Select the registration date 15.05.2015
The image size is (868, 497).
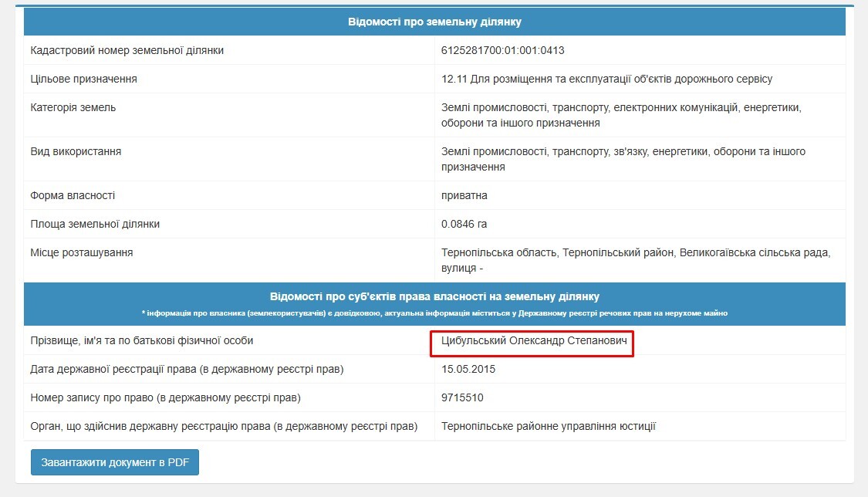point(468,369)
